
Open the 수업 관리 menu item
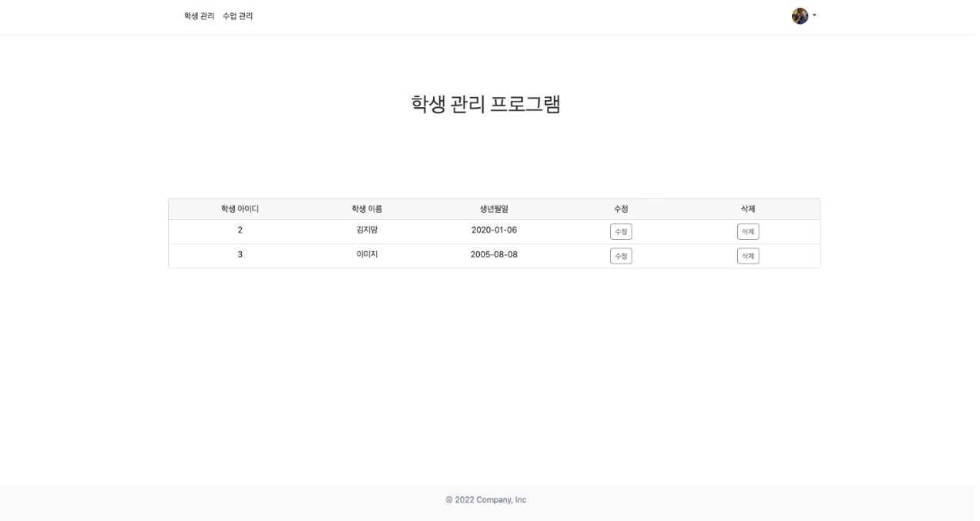(x=237, y=16)
